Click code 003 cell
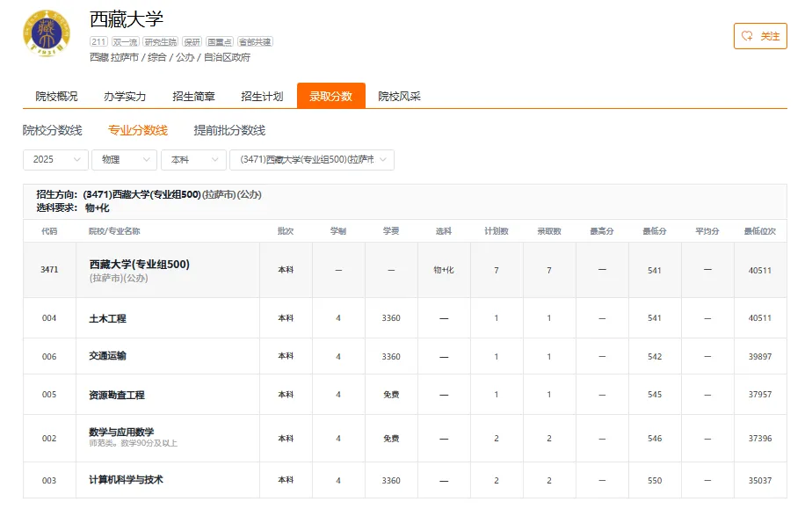Image resolution: width=812 pixels, height=509 pixels. pos(49,481)
